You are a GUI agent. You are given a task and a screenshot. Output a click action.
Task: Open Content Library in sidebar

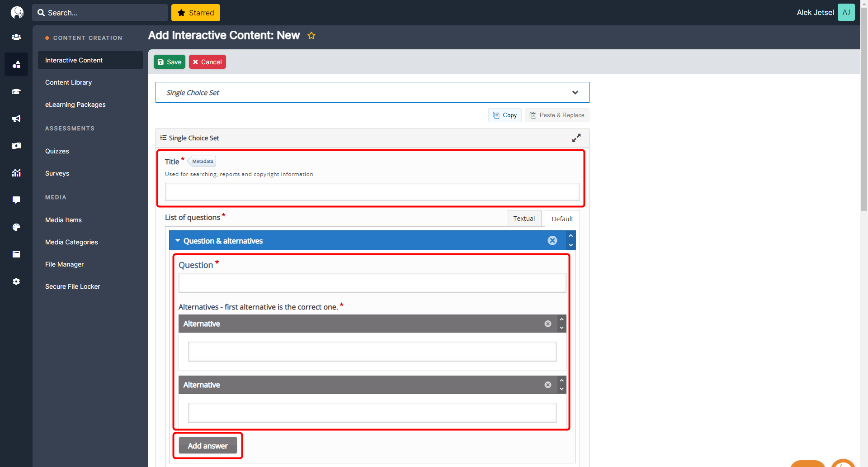pyautogui.click(x=68, y=82)
